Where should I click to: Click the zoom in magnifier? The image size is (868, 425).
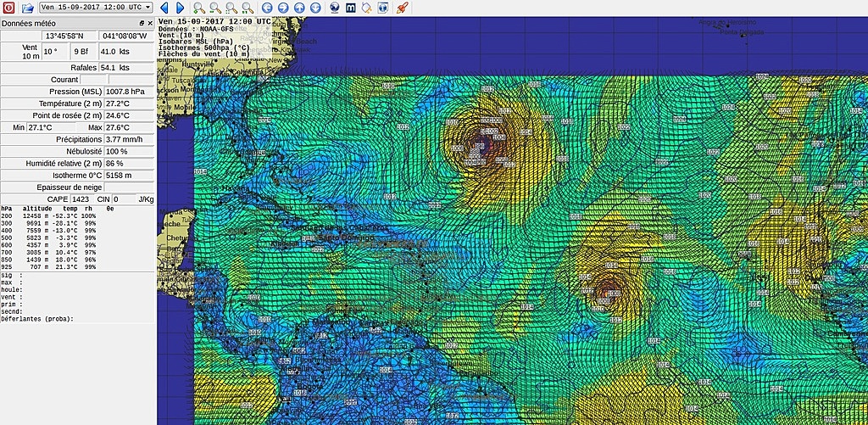198,8
